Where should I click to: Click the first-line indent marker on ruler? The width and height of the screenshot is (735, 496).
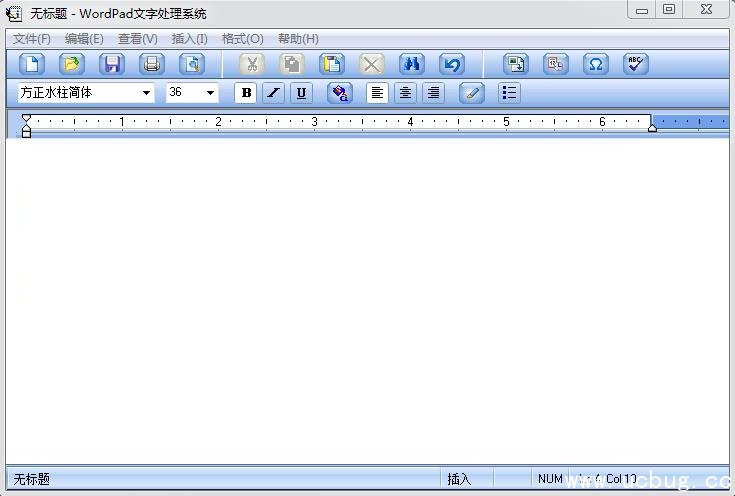pos(26,118)
